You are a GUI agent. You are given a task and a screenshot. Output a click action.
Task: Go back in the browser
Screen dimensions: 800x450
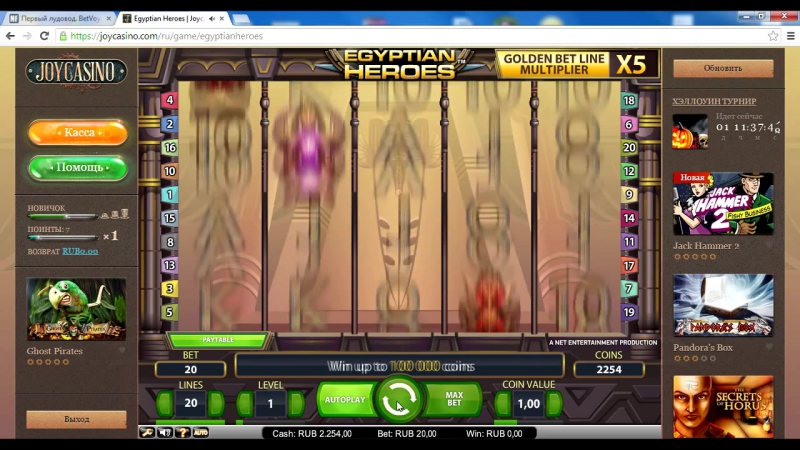point(10,36)
